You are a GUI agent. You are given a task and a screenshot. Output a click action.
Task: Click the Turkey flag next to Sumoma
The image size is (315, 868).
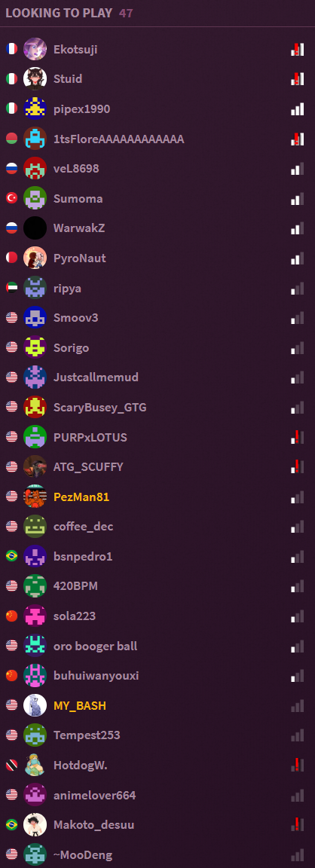tap(11, 198)
